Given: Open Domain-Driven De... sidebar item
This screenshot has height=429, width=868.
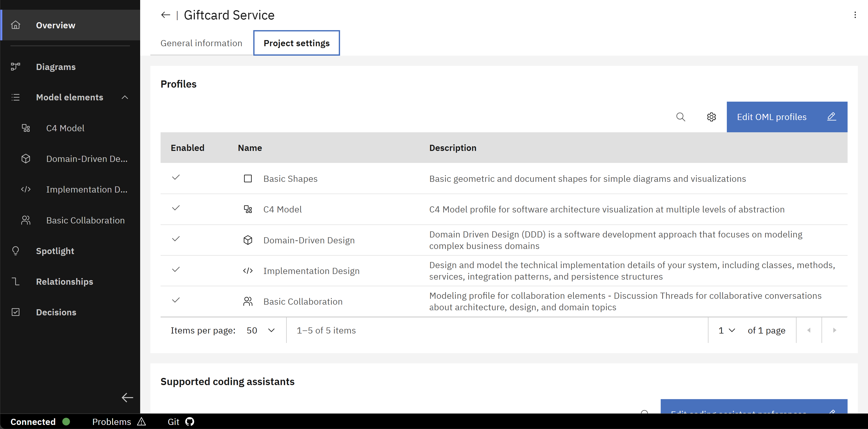Looking at the screenshot, I should pos(70,159).
